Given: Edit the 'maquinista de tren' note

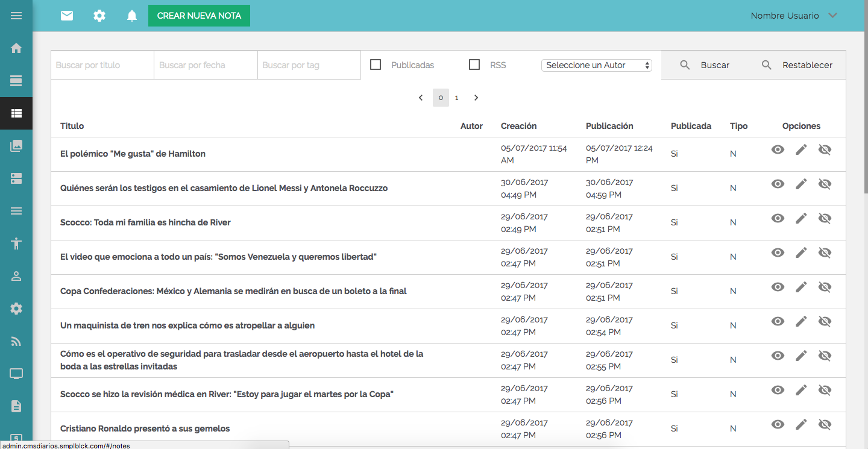Looking at the screenshot, I should tap(801, 321).
